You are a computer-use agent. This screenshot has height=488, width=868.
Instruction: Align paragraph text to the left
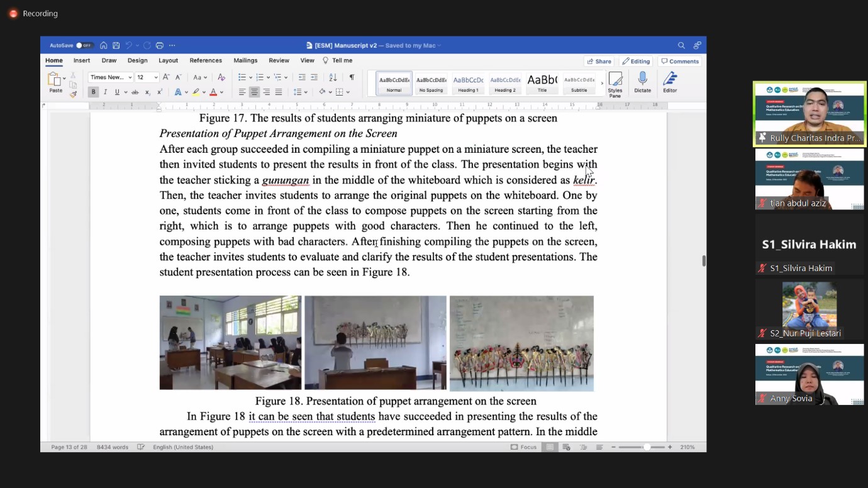coord(242,92)
